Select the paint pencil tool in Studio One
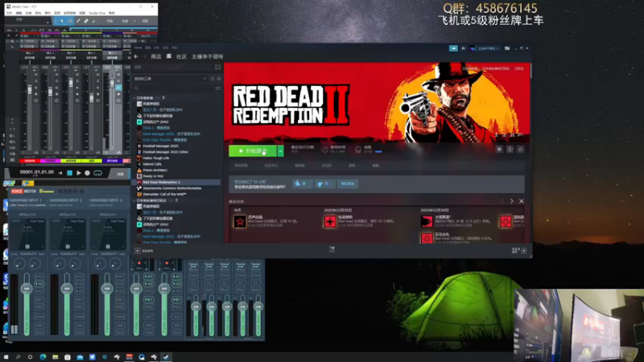The image size is (644, 362). [78, 21]
